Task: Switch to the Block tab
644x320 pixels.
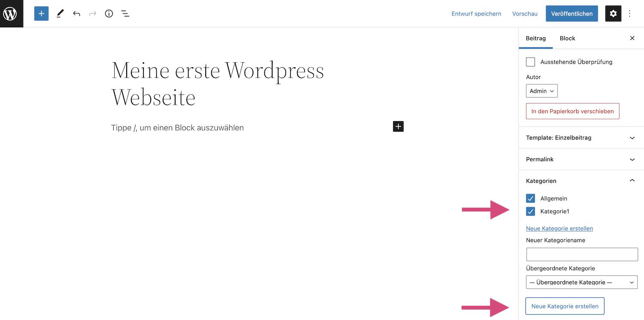Action: pos(567,38)
